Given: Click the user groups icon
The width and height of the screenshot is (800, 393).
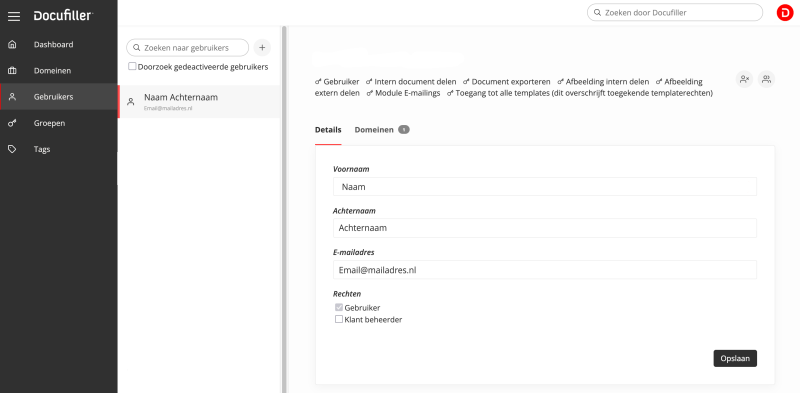Looking at the screenshot, I should pyautogui.click(x=766, y=79).
